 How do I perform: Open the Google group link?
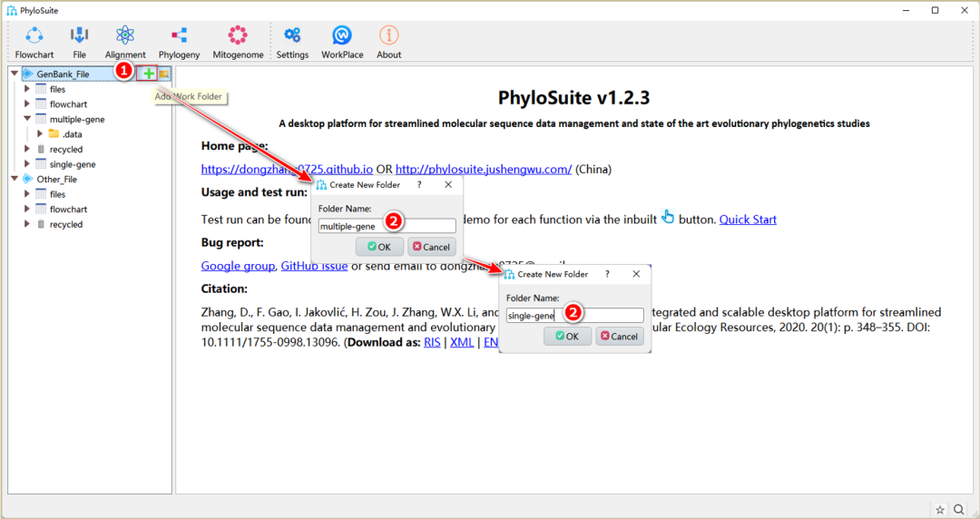[x=238, y=266]
